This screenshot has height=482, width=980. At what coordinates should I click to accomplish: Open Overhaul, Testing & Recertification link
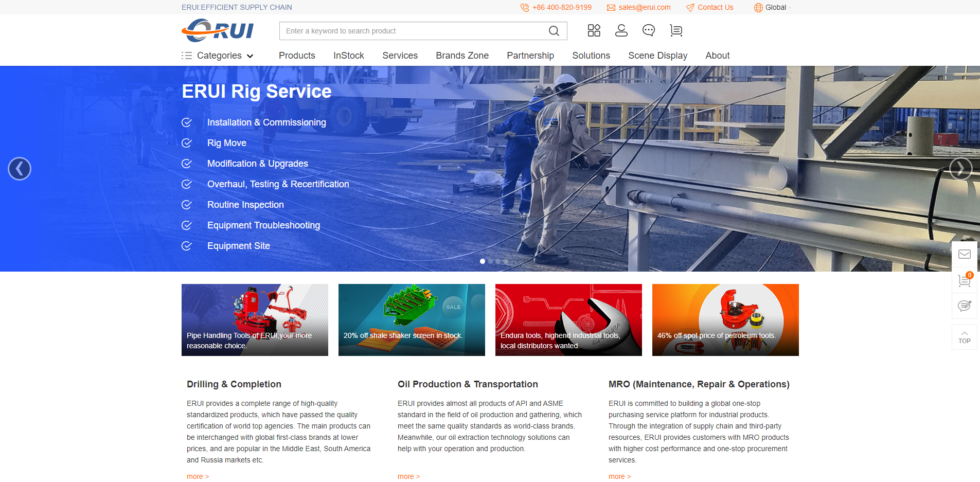(278, 184)
